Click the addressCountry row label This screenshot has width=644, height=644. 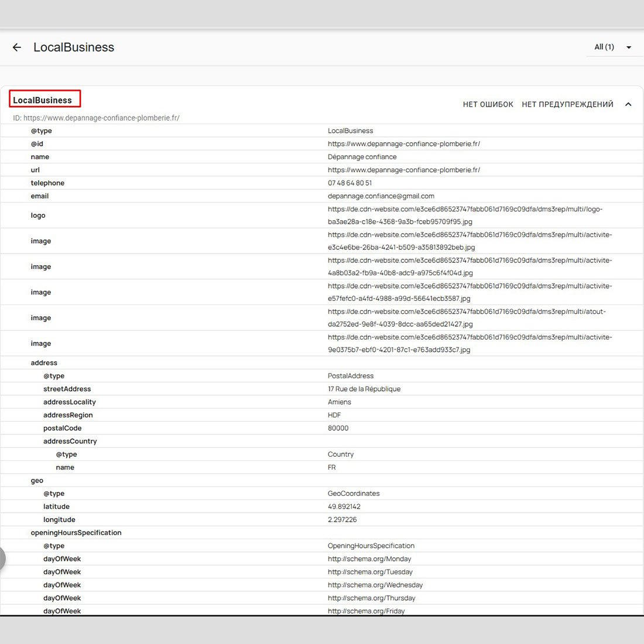70,441
